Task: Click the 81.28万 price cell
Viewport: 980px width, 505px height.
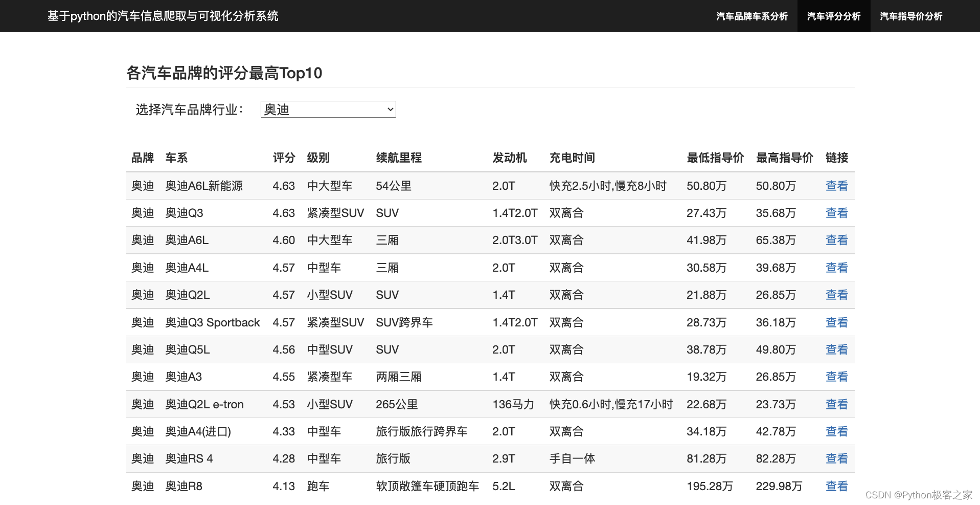Action: pos(706,458)
